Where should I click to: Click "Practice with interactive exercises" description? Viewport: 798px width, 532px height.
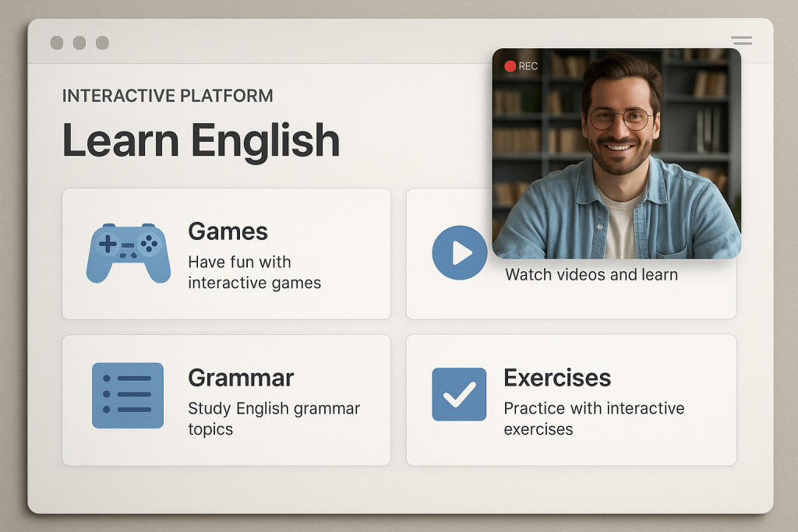point(593,418)
